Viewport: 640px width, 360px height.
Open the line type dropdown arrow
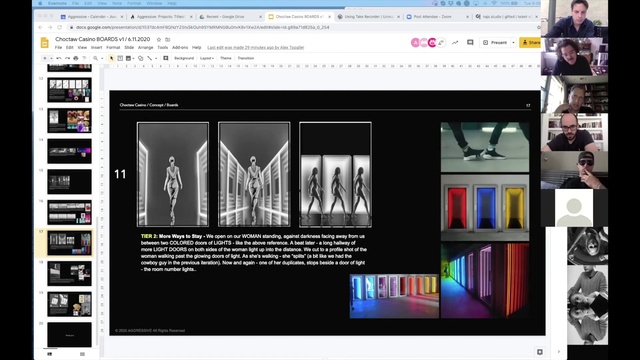pyautogui.click(x=156, y=58)
